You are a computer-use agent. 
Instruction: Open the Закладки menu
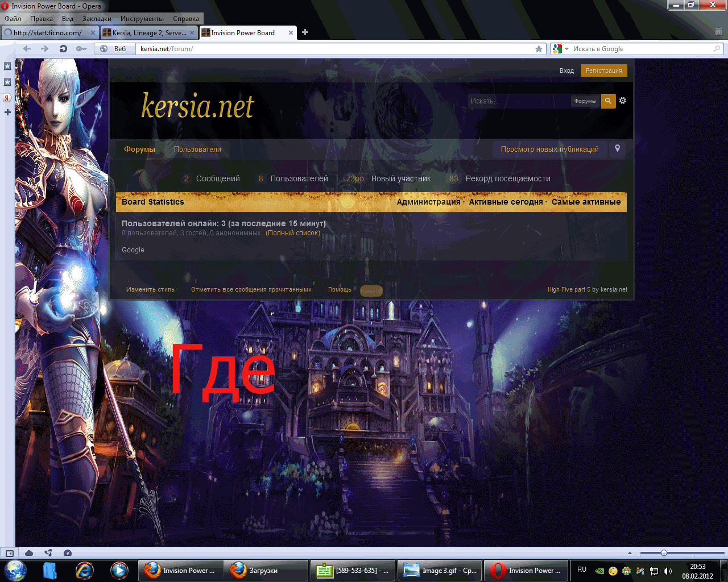point(97,19)
